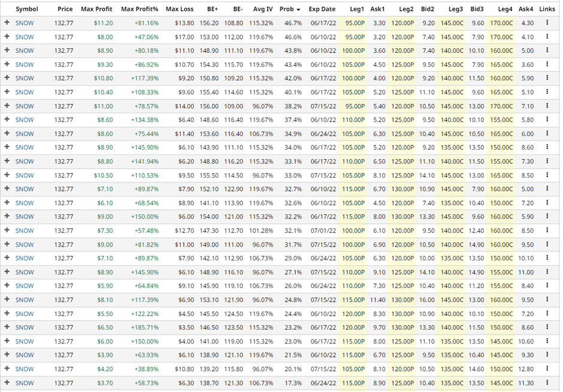Viewport: 563px width, 392px height.
Task: Sort table by Exp Date header
Action: coord(322,9)
